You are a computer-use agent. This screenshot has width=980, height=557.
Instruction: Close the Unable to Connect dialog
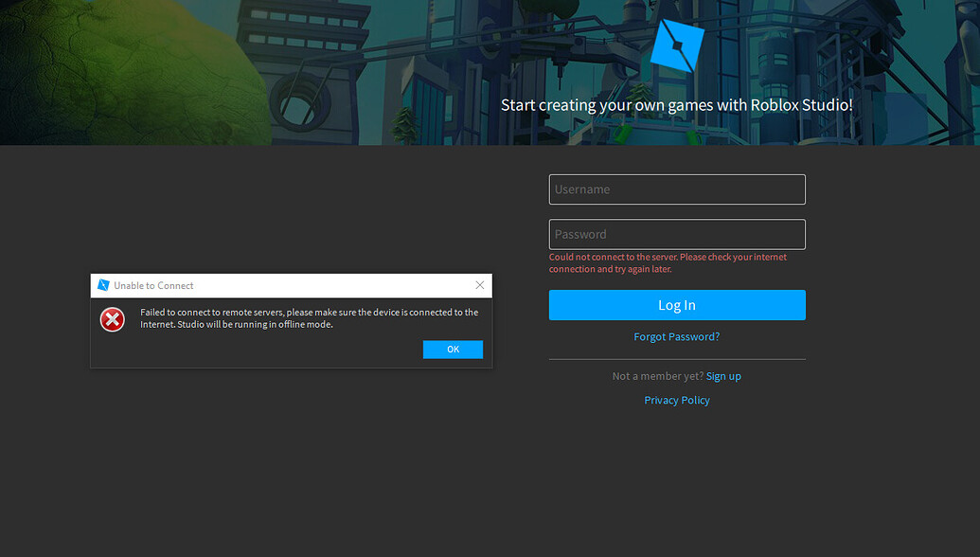click(x=479, y=285)
